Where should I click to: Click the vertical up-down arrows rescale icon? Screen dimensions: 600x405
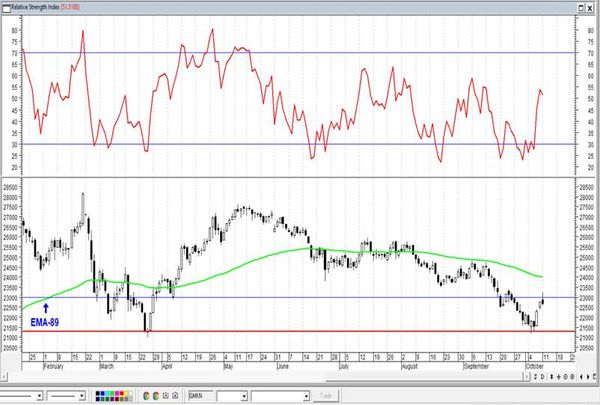552,377
